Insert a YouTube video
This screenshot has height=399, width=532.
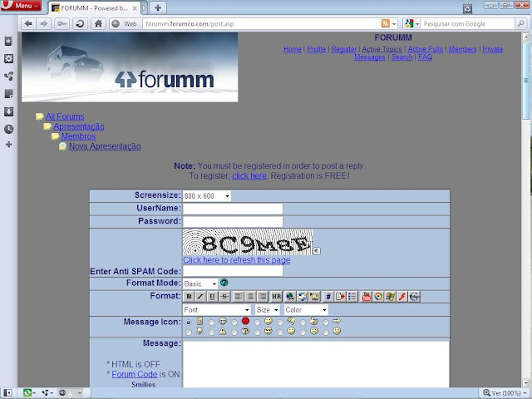pyautogui.click(x=366, y=297)
